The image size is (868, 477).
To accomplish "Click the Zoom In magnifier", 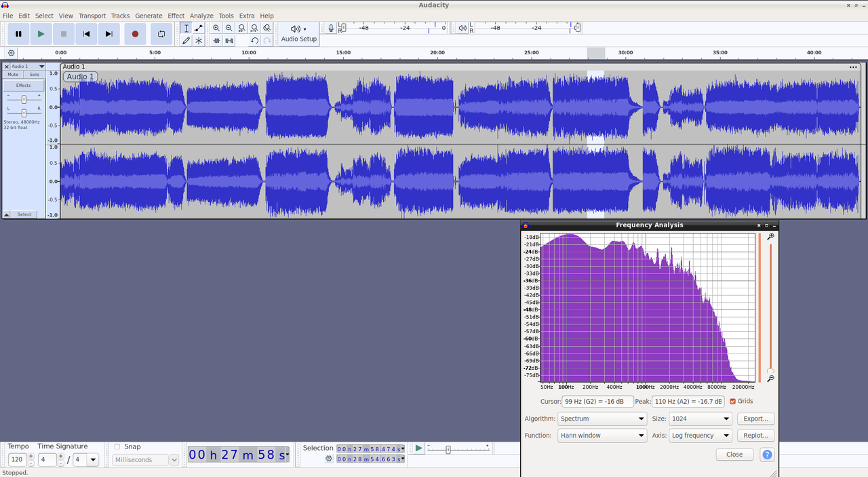I will click(216, 28).
